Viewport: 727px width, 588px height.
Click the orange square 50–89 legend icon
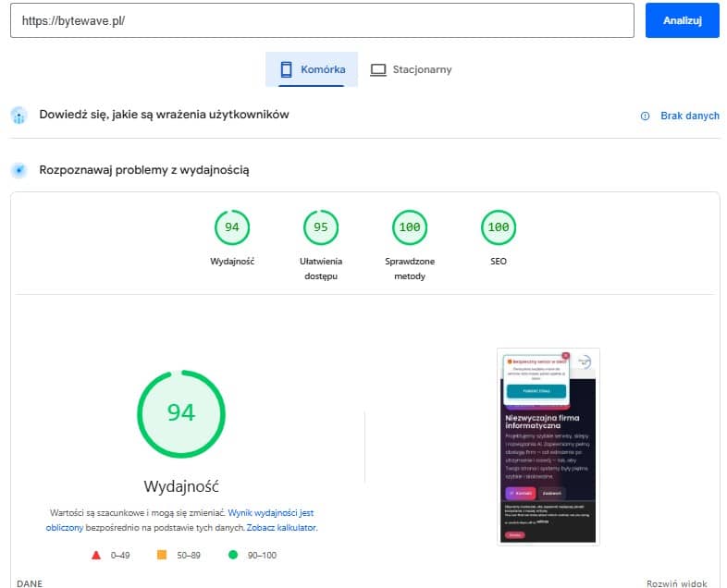[x=162, y=555]
